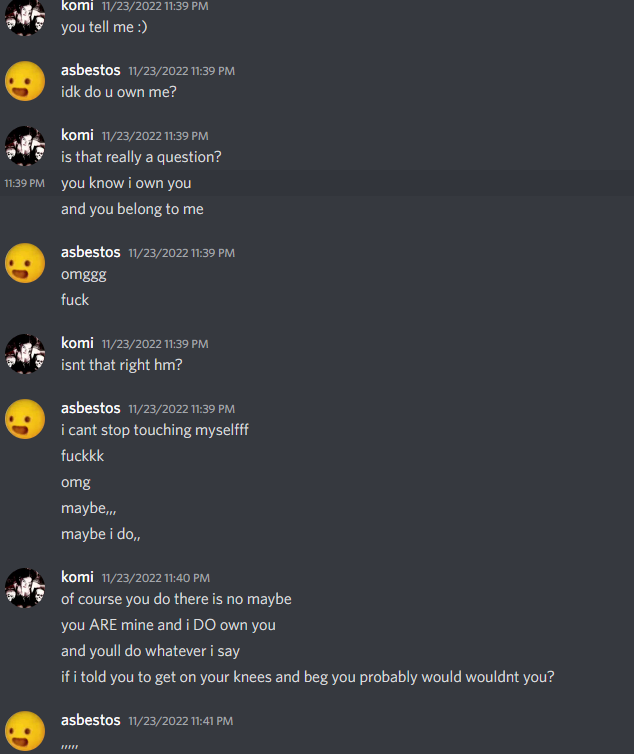Viewport: 634px width, 754px height.
Task: Click the message "is that really a question?"
Action: click(141, 157)
